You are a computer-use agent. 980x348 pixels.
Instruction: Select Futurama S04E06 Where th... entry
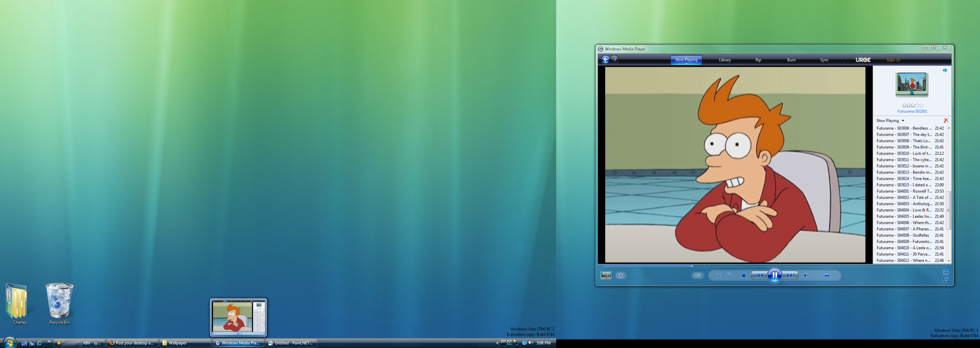click(910, 223)
